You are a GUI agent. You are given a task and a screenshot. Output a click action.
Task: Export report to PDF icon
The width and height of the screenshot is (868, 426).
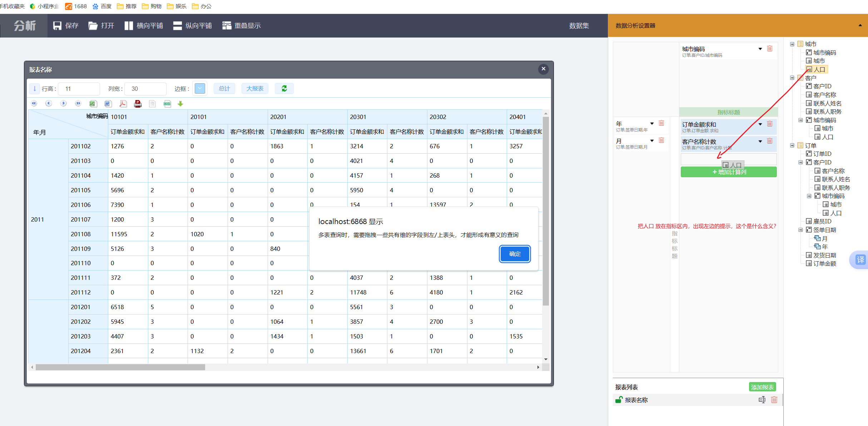(x=123, y=104)
